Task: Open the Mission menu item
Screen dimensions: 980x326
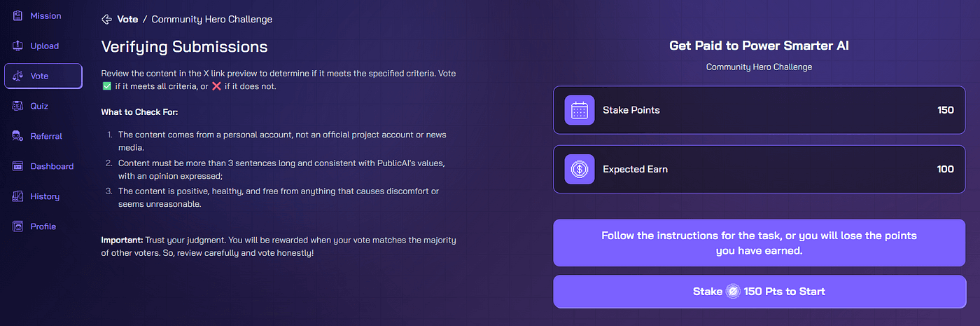Action: tap(45, 15)
